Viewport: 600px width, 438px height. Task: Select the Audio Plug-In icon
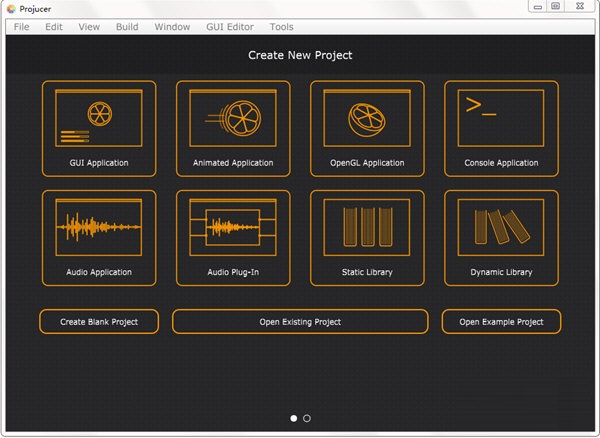[233, 227]
